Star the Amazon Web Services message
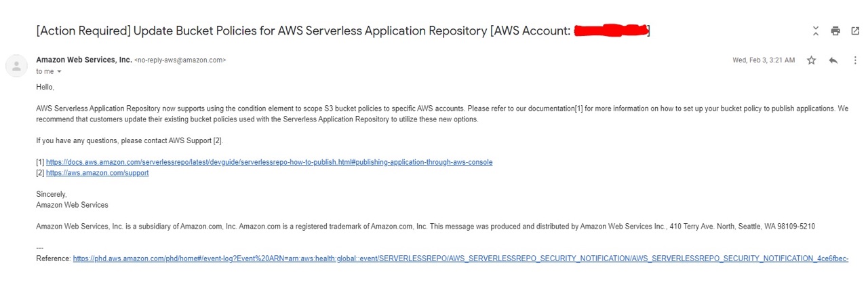 click(x=811, y=60)
